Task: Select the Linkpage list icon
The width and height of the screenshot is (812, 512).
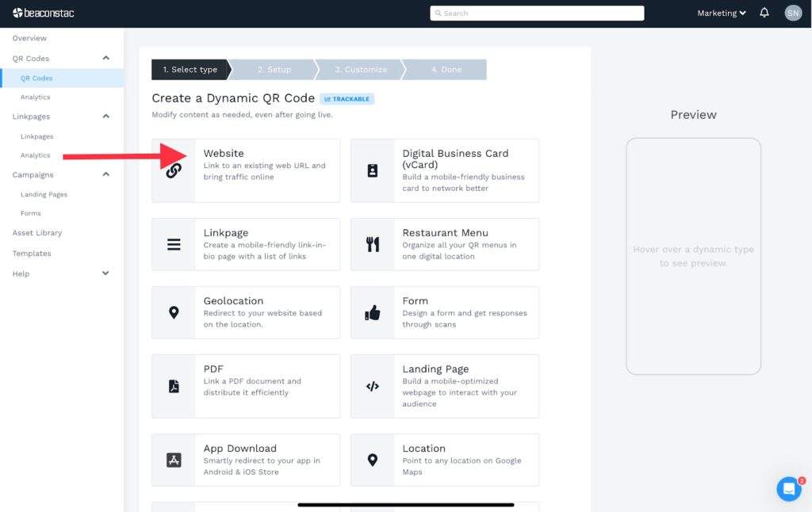Action: click(x=175, y=243)
